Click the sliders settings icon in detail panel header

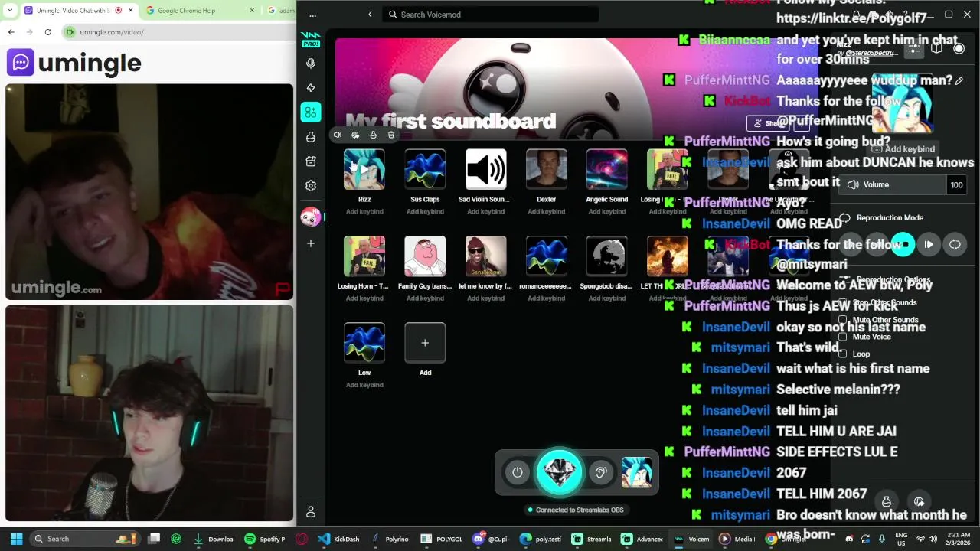(914, 48)
